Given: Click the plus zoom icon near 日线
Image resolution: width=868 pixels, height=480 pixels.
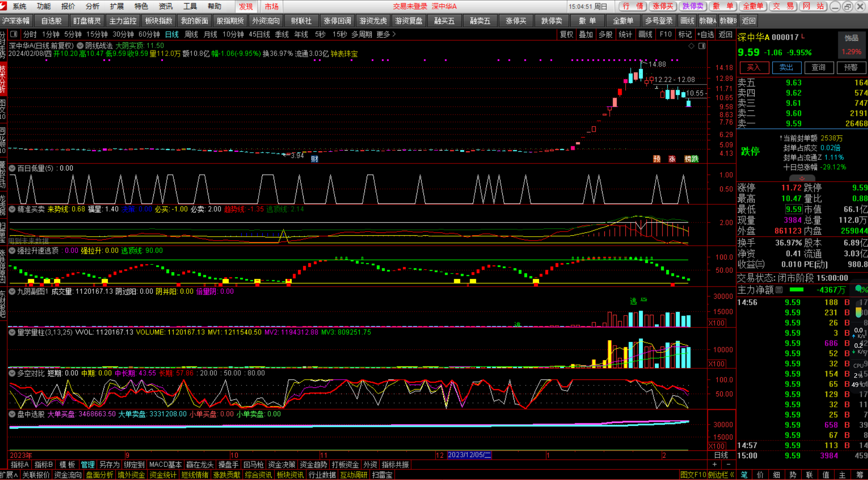Looking at the screenshot, I should 715,465.
